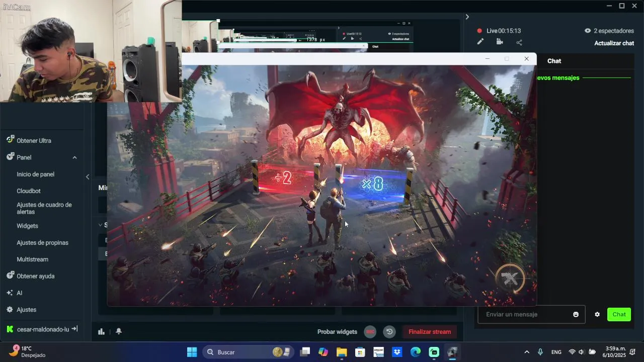The height and width of the screenshot is (362, 644).
Task: Collapse the left sidebar arrow
Action: coord(88,176)
